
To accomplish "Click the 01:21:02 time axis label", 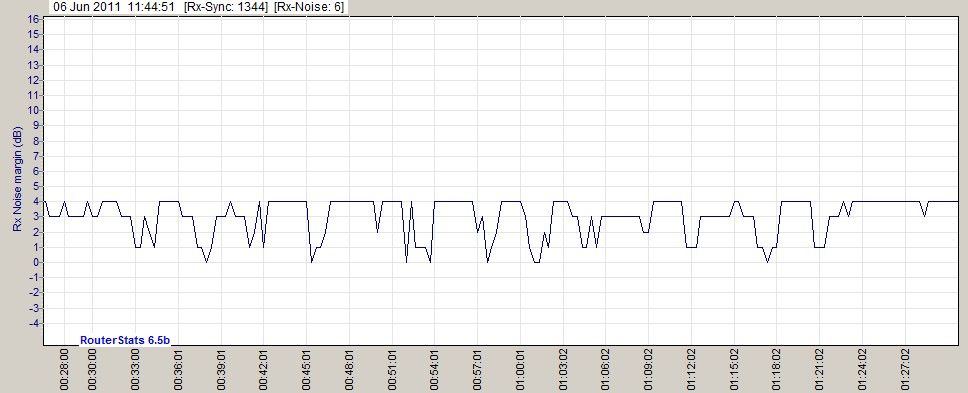I will tap(819, 369).
